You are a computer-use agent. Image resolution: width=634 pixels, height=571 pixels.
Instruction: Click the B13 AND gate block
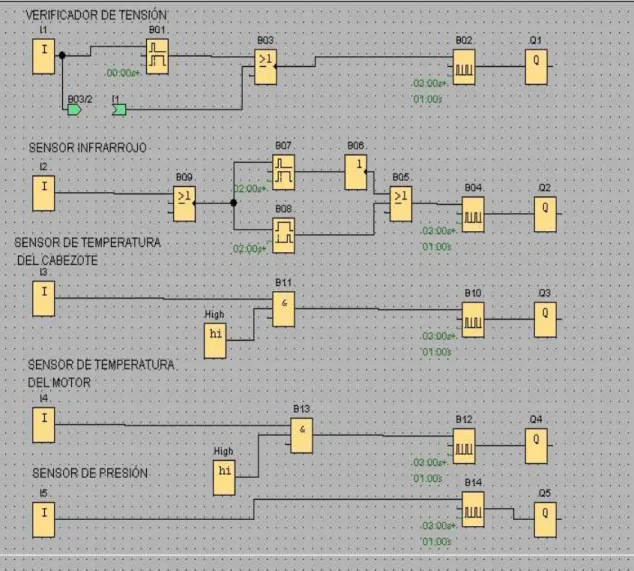tap(302, 436)
